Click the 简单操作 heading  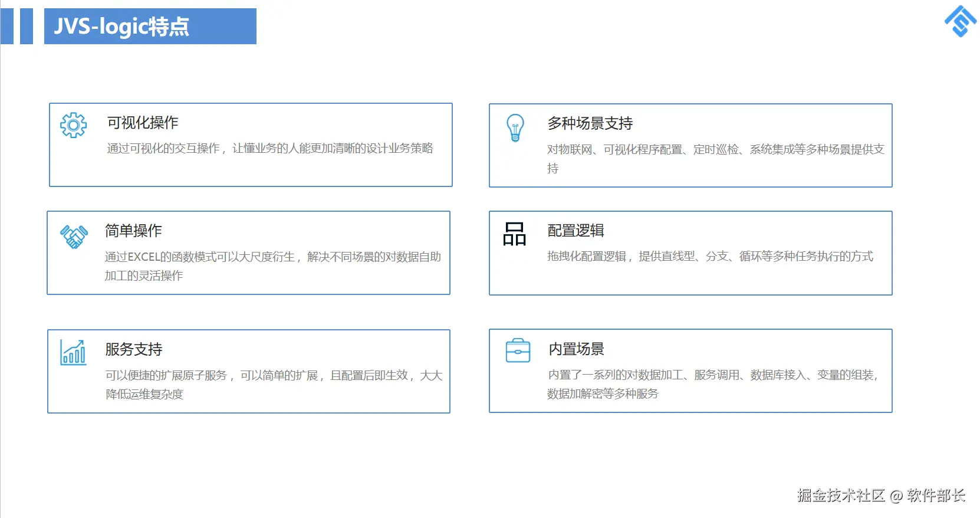[x=133, y=231]
